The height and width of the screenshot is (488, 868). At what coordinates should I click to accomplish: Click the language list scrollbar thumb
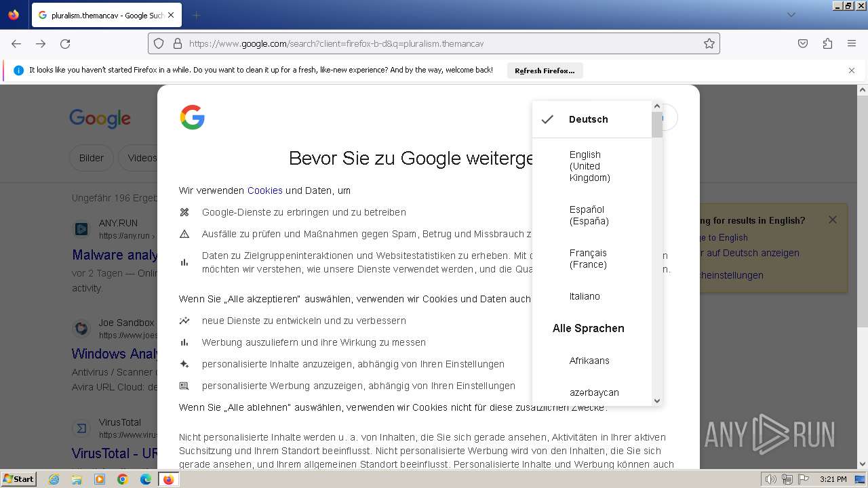(x=656, y=125)
